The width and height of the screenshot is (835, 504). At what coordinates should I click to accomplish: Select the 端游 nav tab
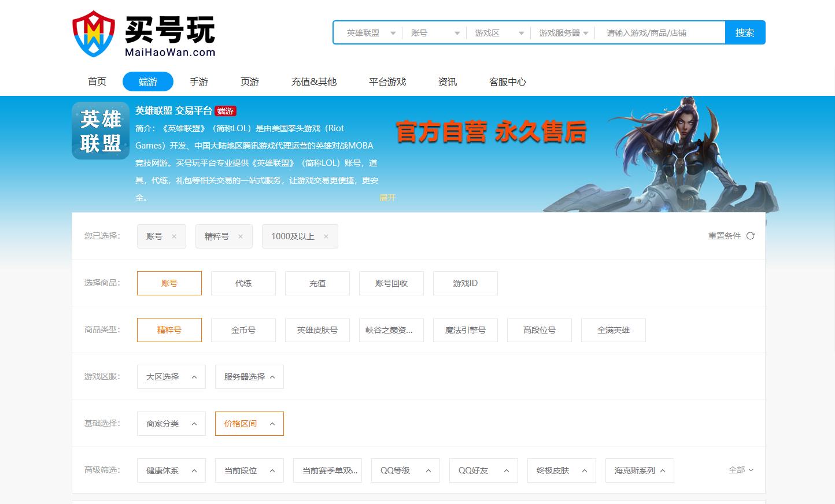tap(148, 81)
